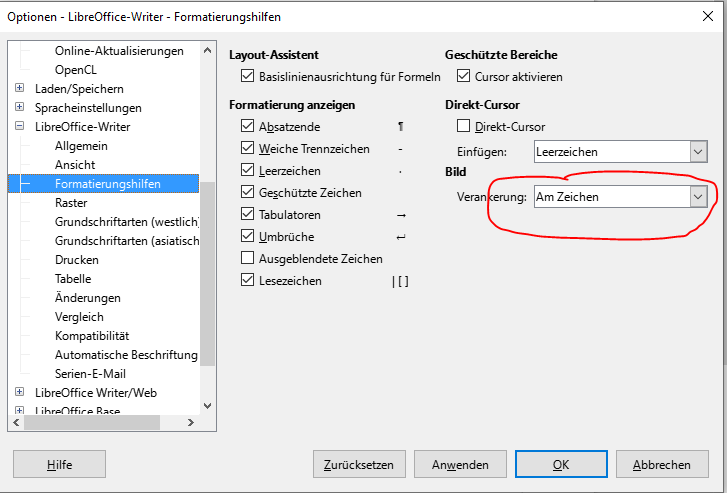Toggle Weiche Trennzeichen checkbox
This screenshot has height=493, width=727.
pos(248,148)
